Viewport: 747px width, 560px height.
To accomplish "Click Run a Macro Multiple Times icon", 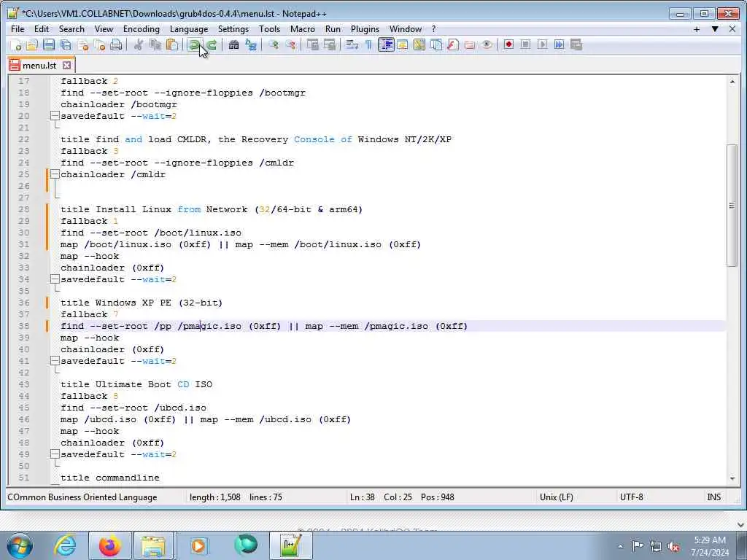I will point(560,44).
